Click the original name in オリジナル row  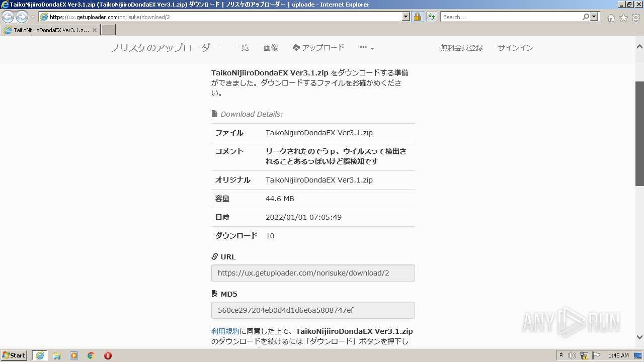click(x=319, y=180)
